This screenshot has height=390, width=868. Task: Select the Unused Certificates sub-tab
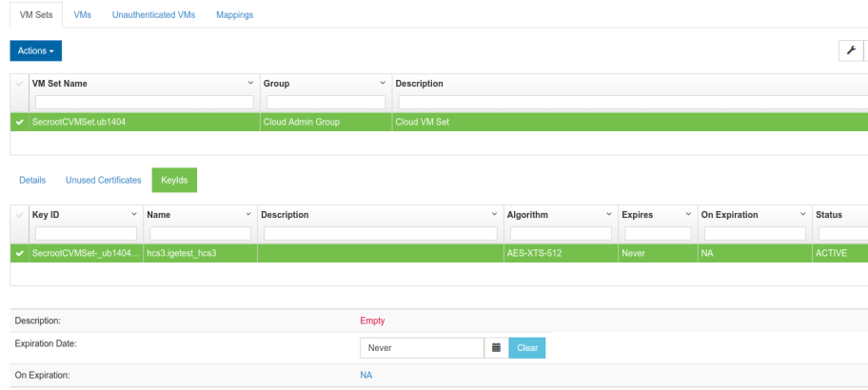(104, 181)
